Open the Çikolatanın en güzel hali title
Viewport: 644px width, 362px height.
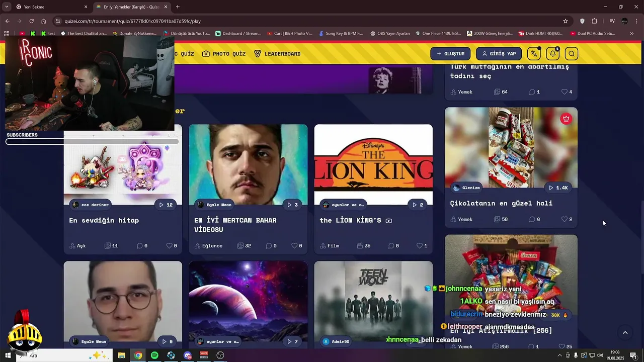[x=501, y=203]
